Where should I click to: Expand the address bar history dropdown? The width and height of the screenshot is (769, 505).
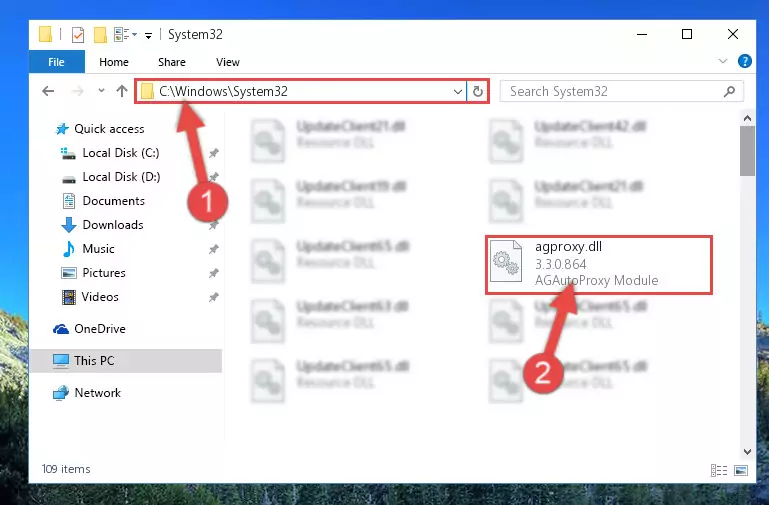pos(458,92)
